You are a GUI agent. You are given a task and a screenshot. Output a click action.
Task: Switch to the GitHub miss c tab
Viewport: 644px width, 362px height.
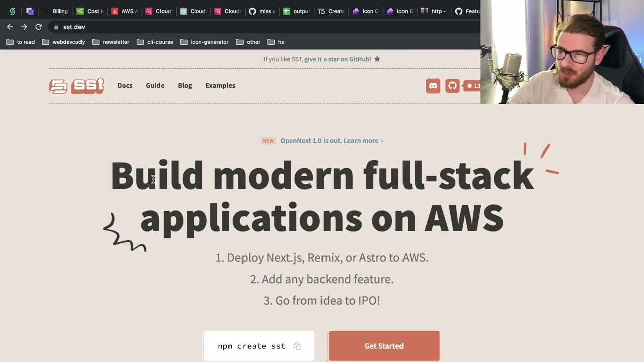point(262,11)
